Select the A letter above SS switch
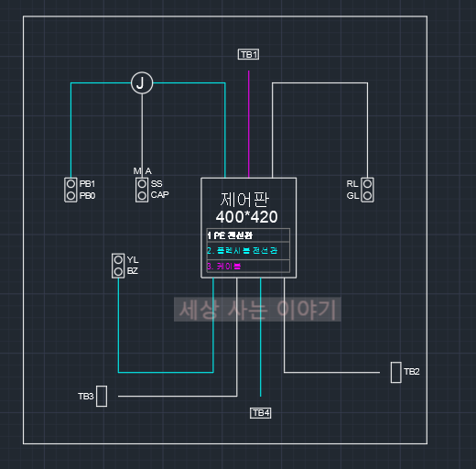The image size is (476, 469). [148, 171]
